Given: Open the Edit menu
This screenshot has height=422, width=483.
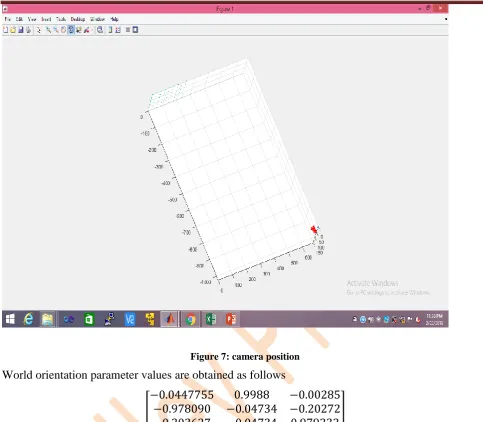Looking at the screenshot, I should pyautogui.click(x=19, y=19).
